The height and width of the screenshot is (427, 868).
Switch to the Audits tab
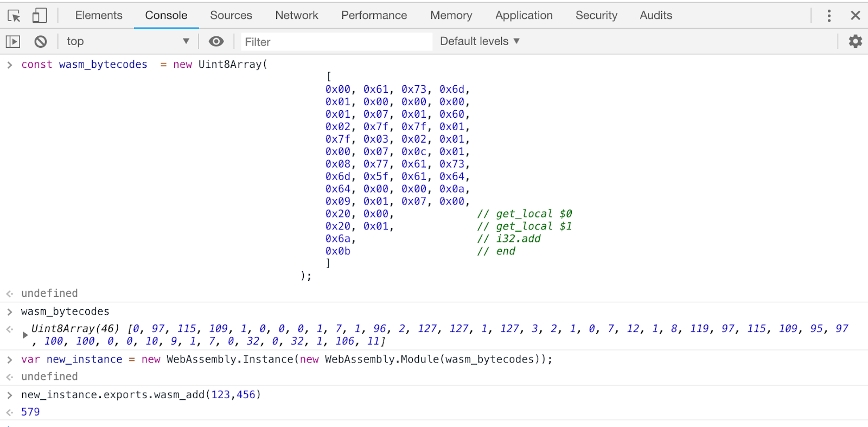click(x=656, y=15)
